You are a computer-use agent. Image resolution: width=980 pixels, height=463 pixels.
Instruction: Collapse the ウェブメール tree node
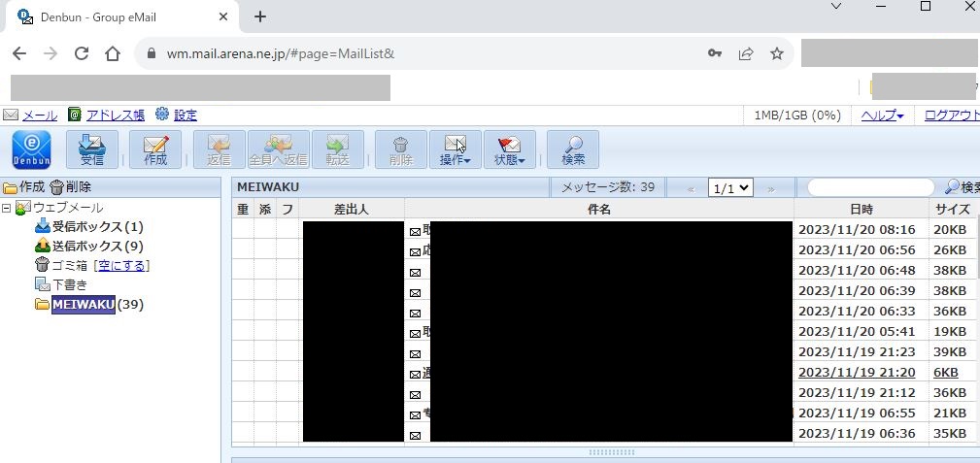6,208
